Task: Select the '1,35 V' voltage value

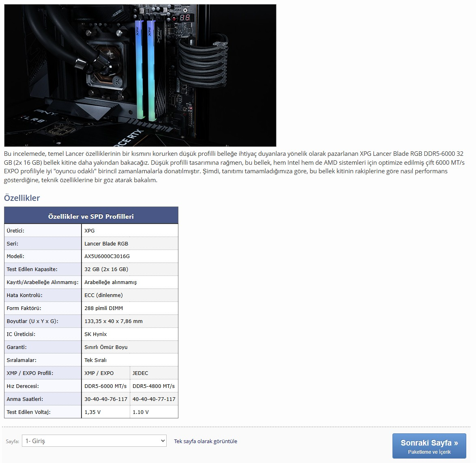Action: (92, 412)
